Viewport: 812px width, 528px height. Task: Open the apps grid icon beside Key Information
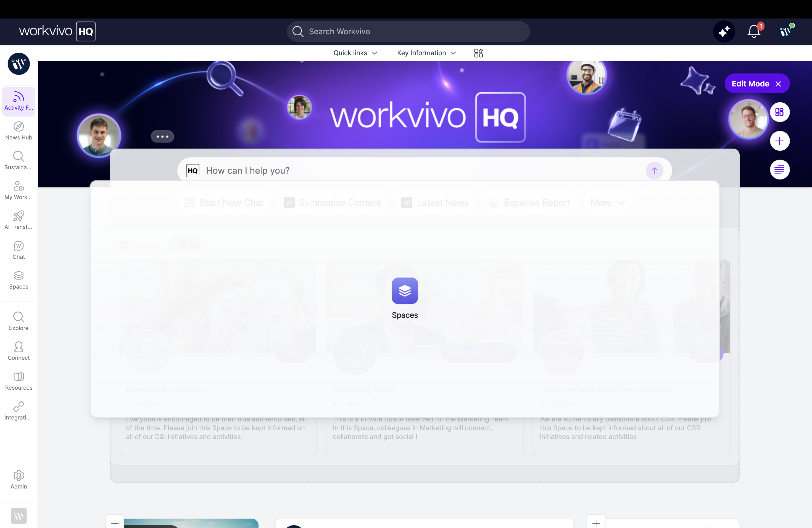coord(478,53)
